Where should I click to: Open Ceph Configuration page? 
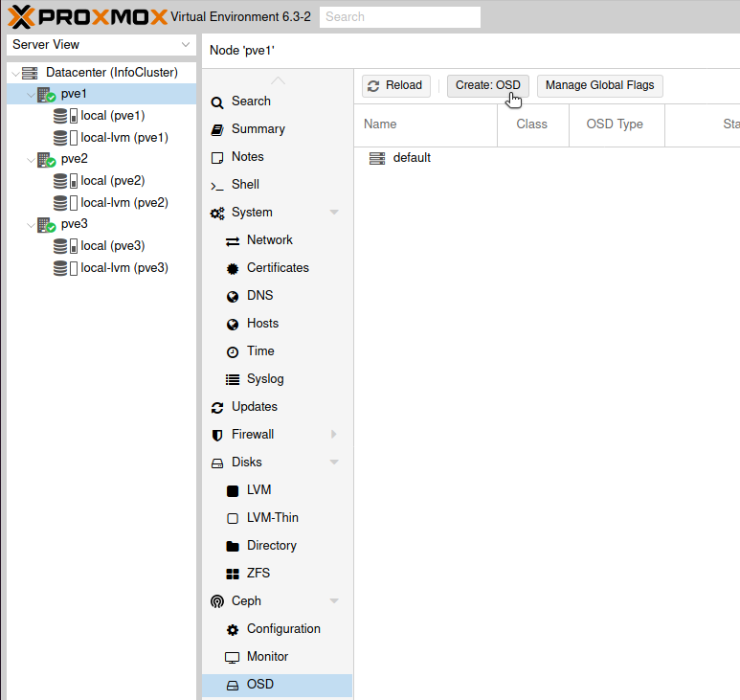(277, 629)
